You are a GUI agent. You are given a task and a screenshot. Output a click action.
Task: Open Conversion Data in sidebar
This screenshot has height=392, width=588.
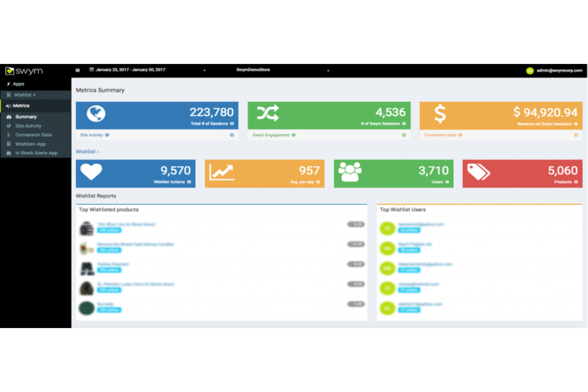pyautogui.click(x=33, y=135)
